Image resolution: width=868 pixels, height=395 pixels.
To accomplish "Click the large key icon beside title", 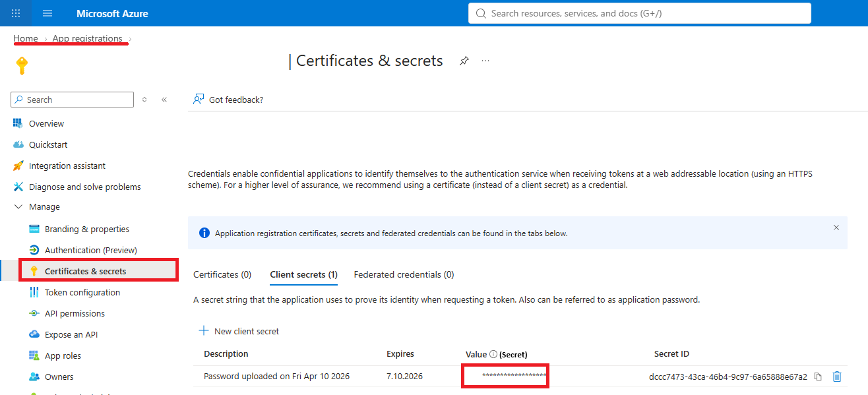I will click(x=22, y=65).
